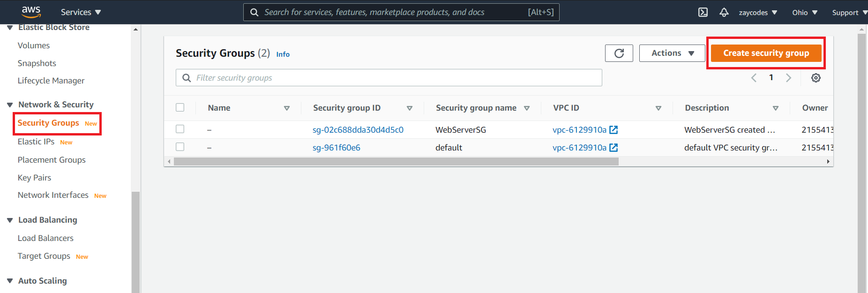Viewport: 868px width, 293px height.
Task: Open the notifications bell
Action: point(724,12)
